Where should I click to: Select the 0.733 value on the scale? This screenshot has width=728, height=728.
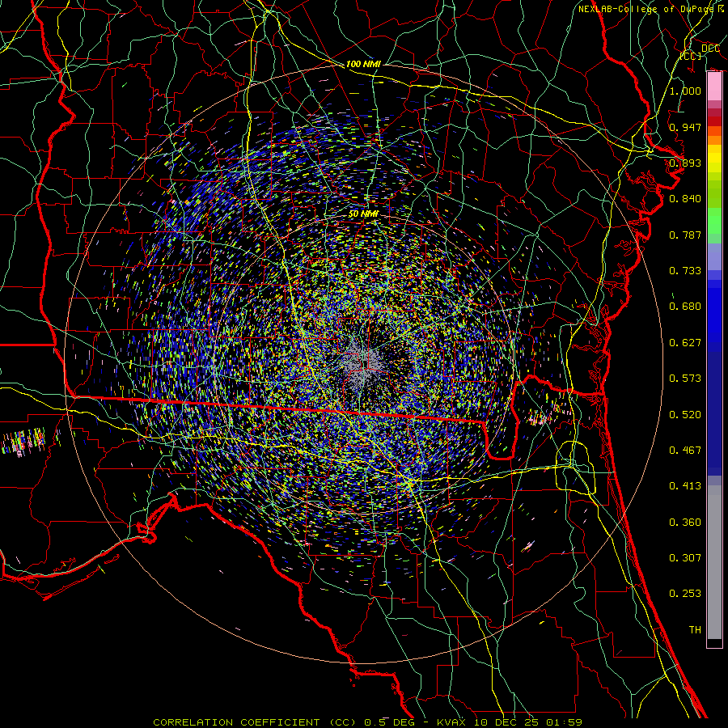pos(685,271)
